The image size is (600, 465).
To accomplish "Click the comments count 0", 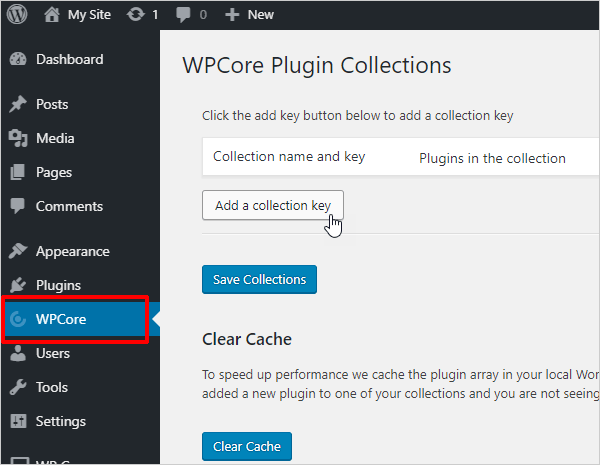I will pos(203,15).
